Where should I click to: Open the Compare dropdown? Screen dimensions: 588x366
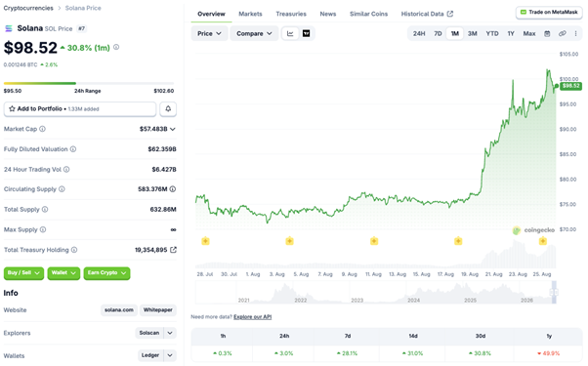tap(254, 34)
